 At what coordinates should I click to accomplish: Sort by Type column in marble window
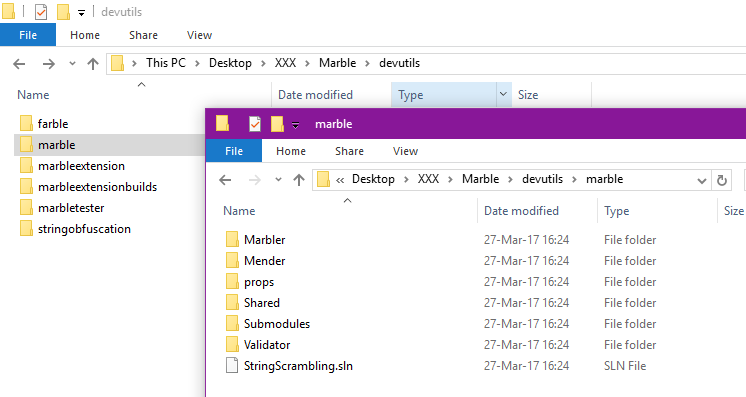pos(617,211)
